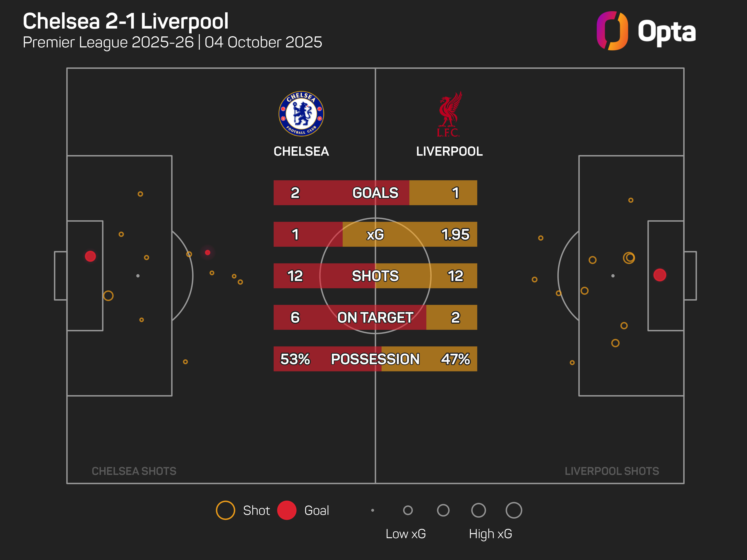Click the xG stat bar label
Image resolution: width=747 pixels, height=560 pixels.
[x=375, y=234]
